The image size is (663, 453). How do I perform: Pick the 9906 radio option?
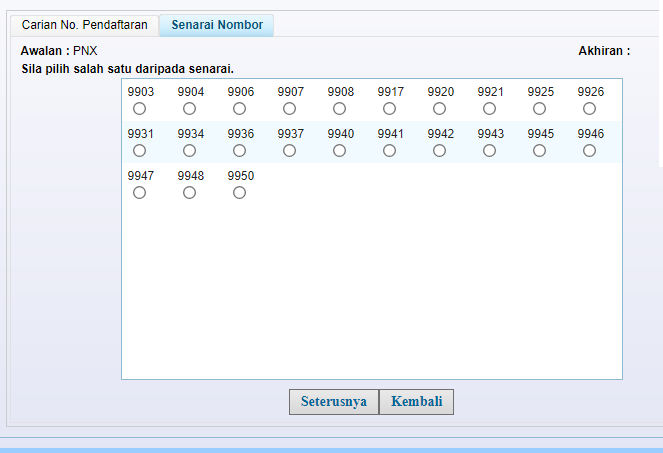click(x=239, y=109)
